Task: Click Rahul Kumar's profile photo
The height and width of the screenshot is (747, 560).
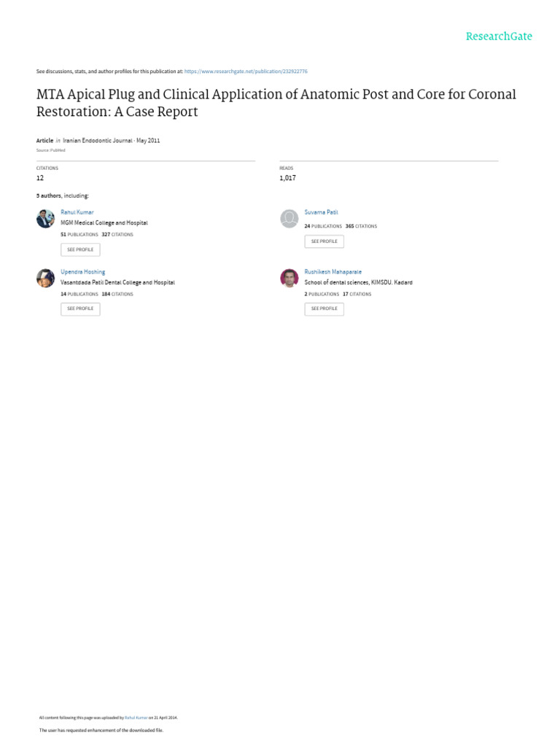Action: tap(45, 219)
